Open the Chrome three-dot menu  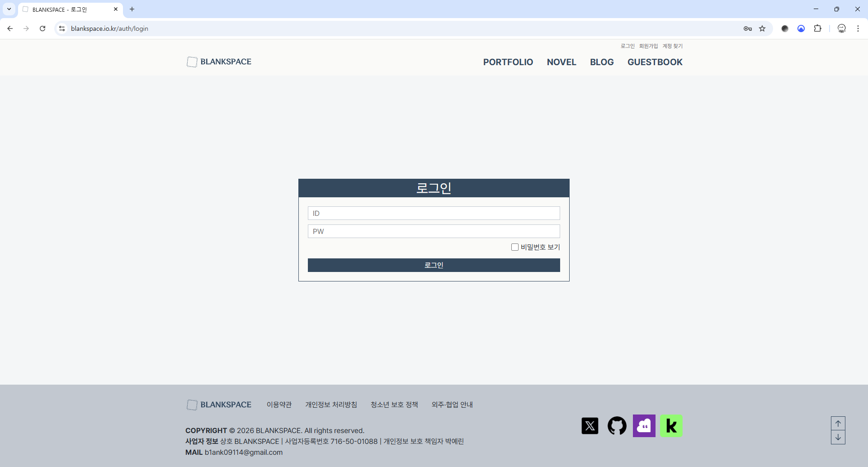(858, 29)
